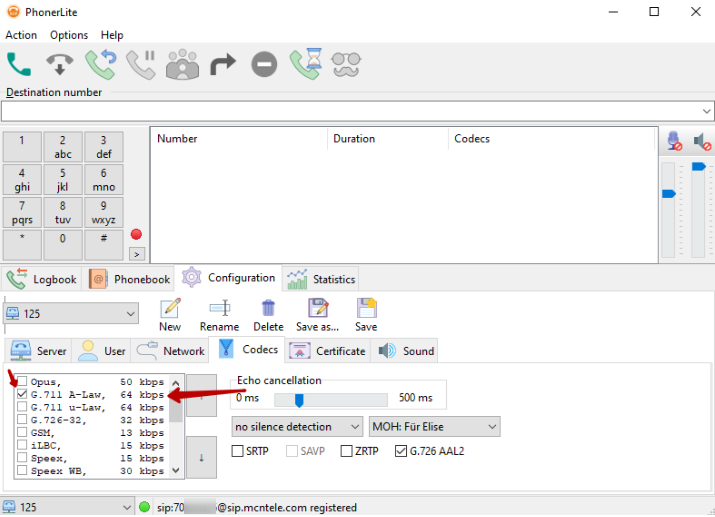Dial digit 9 wxyz on keypad

point(104,212)
